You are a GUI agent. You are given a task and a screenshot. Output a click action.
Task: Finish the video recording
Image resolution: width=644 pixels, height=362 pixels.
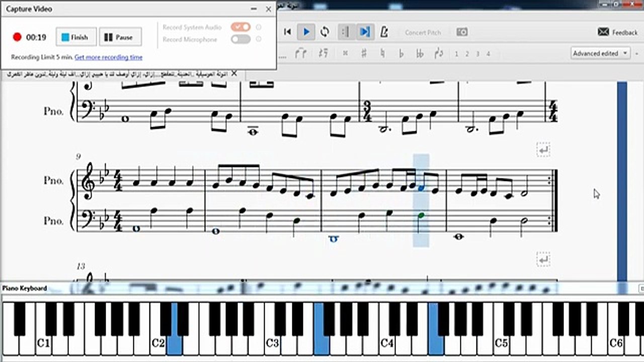point(75,37)
